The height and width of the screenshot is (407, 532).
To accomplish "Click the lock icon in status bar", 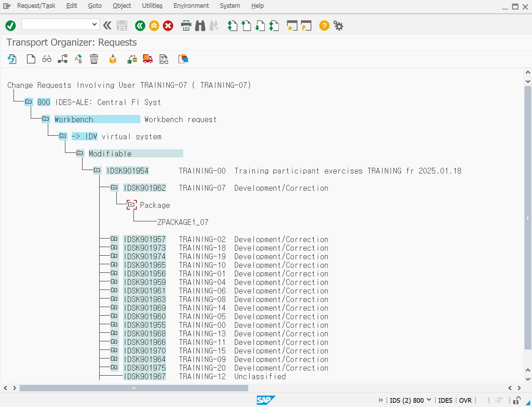I will pos(517,400).
